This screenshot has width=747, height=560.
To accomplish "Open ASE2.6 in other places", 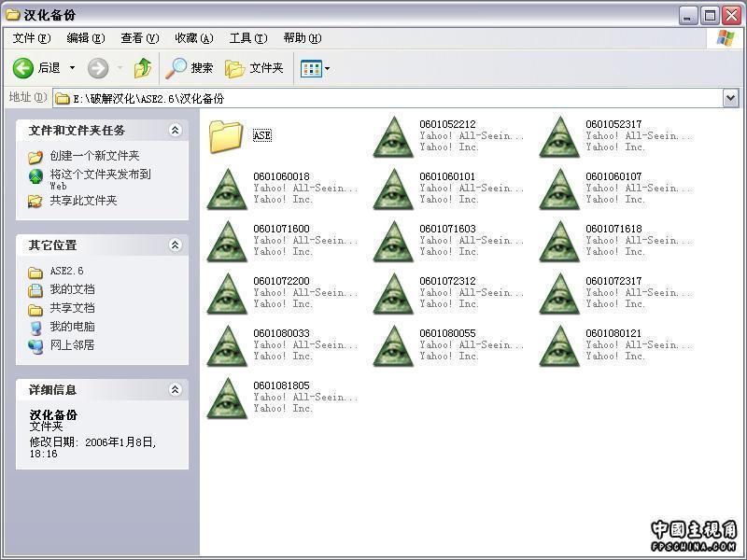I will pyautogui.click(x=66, y=271).
